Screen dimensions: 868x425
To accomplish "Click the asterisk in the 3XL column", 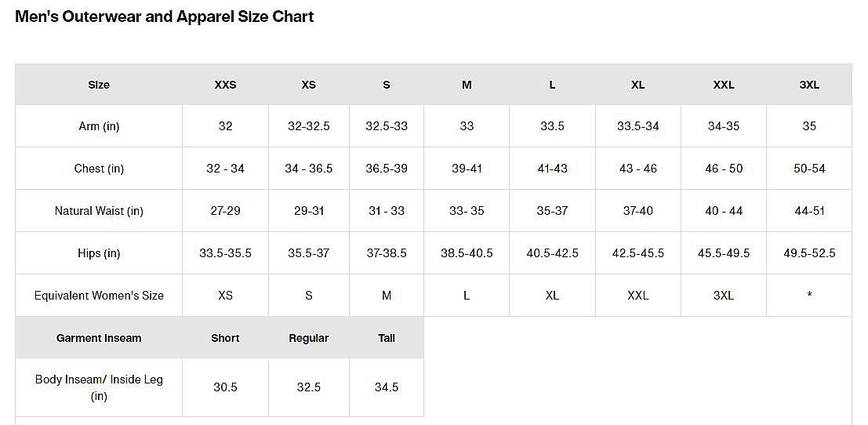I will coord(809,296).
